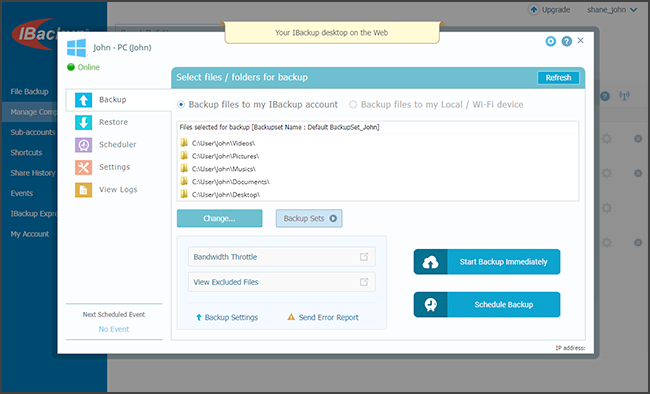The width and height of the screenshot is (650, 394).
Task: Click the Bandwidth Throttle row
Action: 281,257
